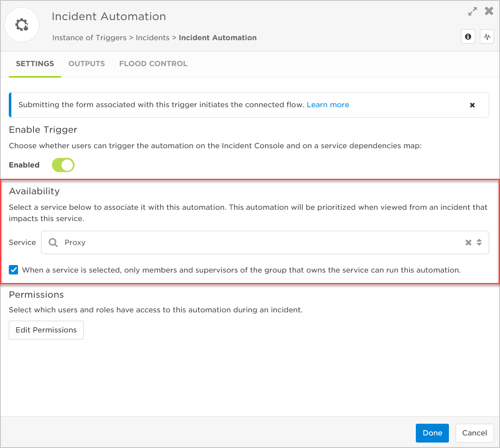
Task: Dismiss the trigger info banner
Action: (472, 105)
